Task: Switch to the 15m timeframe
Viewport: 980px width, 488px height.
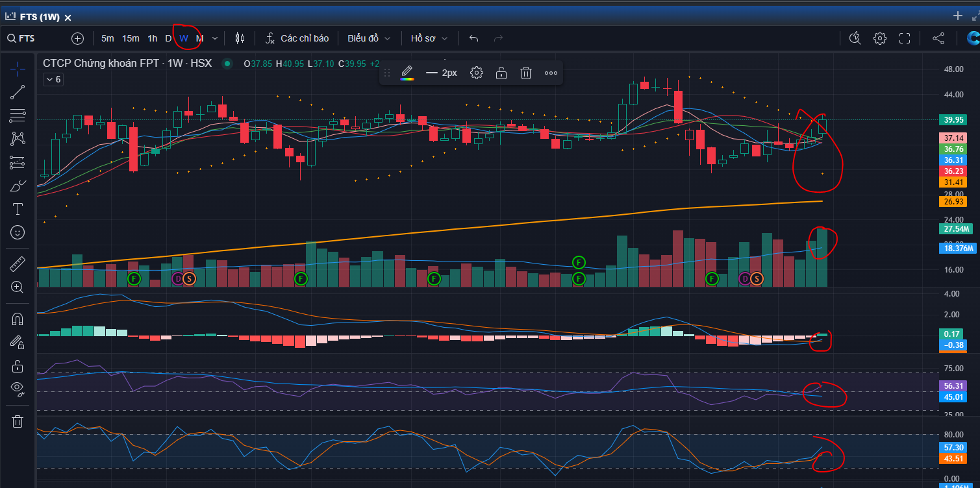Action: pyautogui.click(x=131, y=38)
